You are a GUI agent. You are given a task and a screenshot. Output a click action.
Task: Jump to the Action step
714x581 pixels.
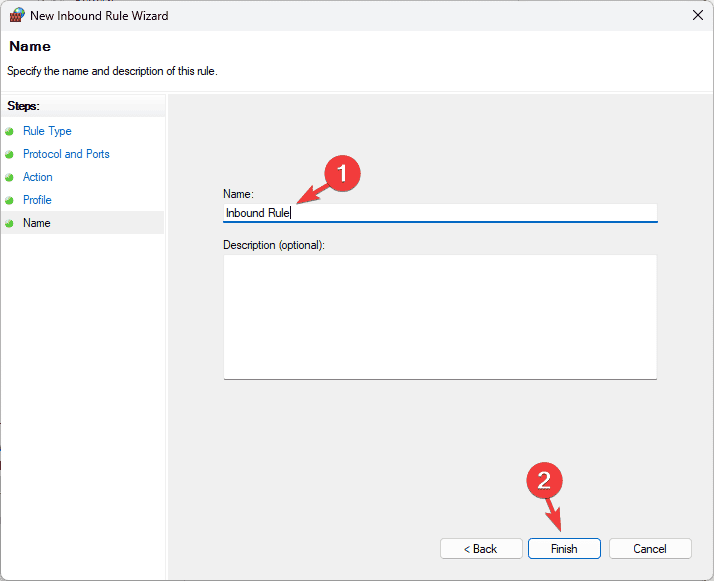[x=38, y=177]
